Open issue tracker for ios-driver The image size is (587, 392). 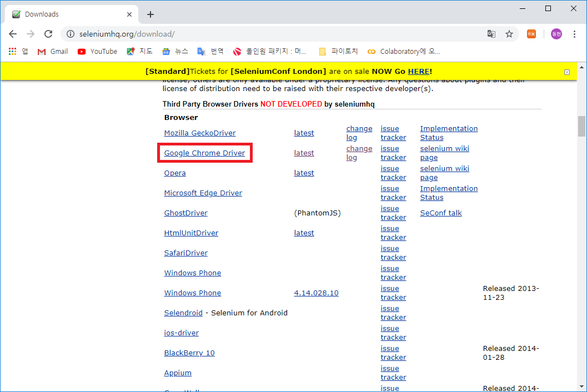click(393, 333)
